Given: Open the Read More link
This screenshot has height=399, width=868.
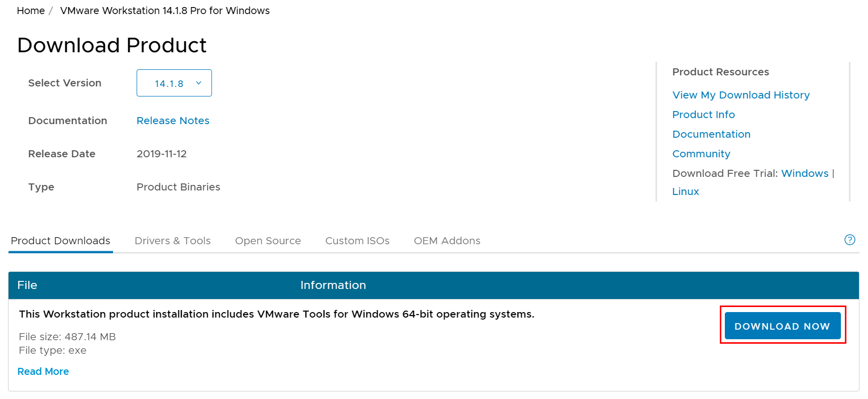Looking at the screenshot, I should tap(43, 371).
